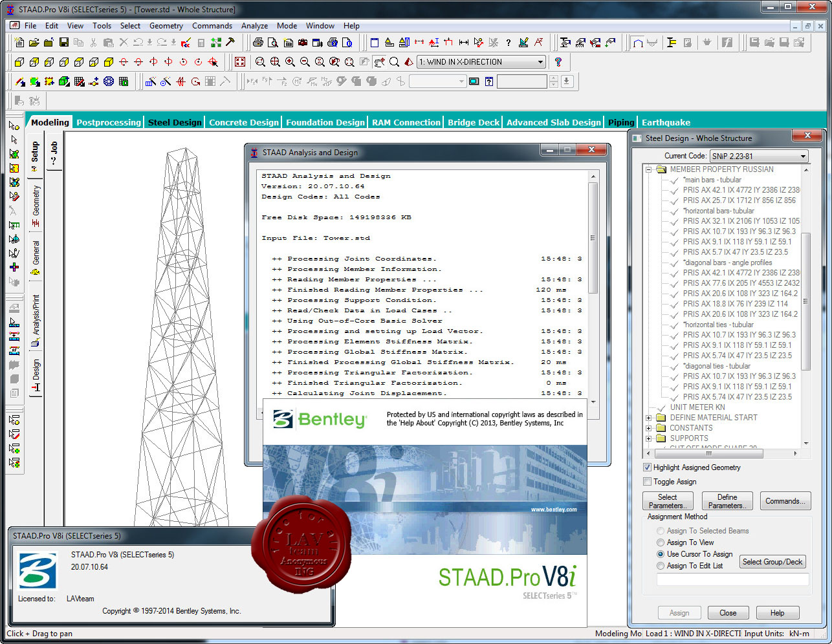Click the first yellow cube view icon
This screenshot has height=644, width=832.
[x=19, y=62]
